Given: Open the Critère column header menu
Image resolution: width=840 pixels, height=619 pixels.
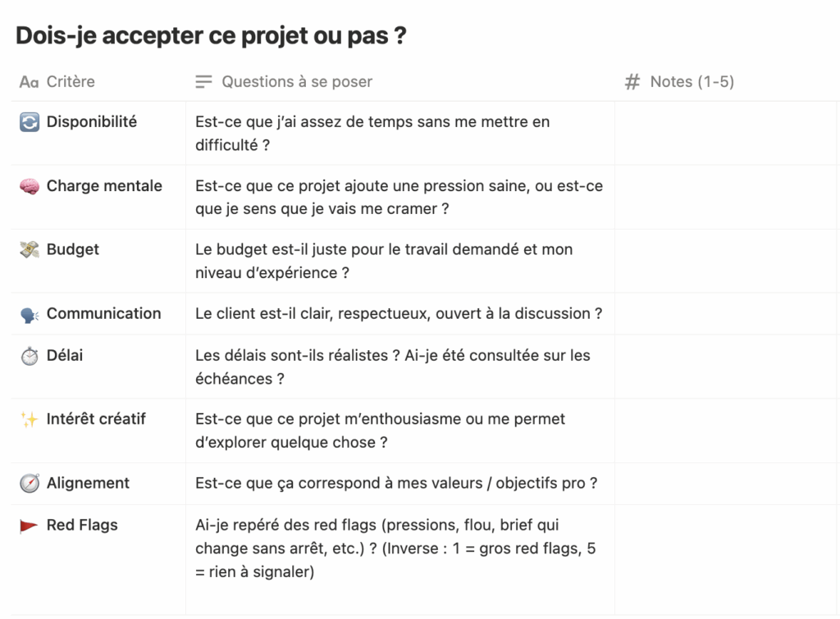Looking at the screenshot, I should tap(70, 82).
